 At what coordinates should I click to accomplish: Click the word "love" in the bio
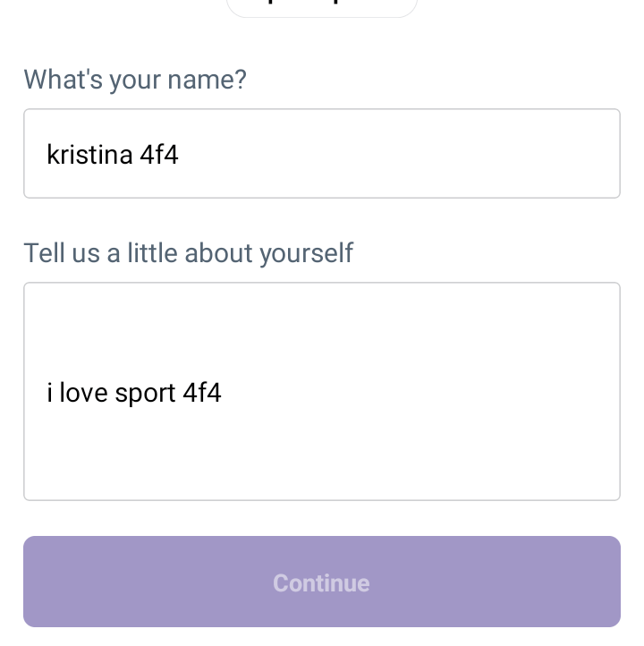tap(84, 393)
